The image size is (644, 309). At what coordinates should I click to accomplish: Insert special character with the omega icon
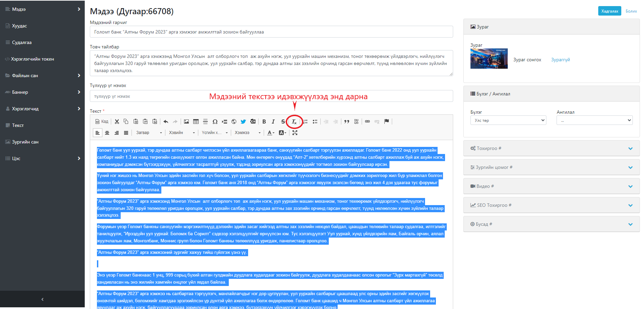[x=215, y=122]
